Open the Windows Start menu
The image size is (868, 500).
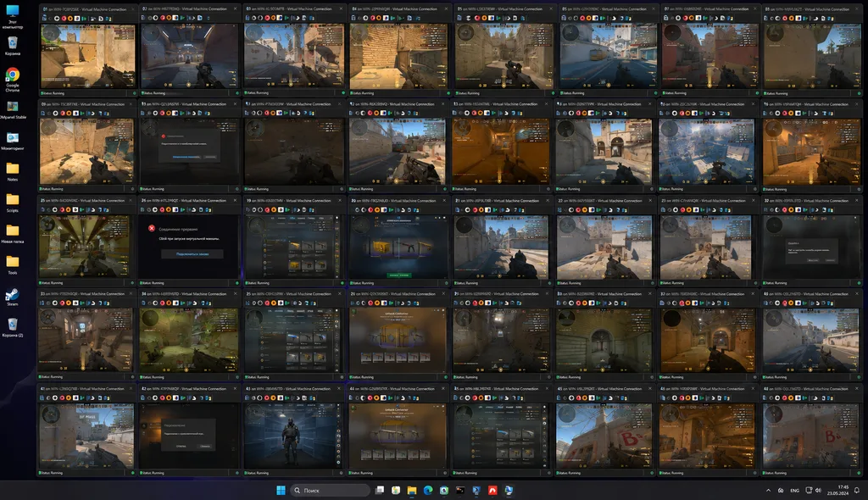[x=281, y=490]
